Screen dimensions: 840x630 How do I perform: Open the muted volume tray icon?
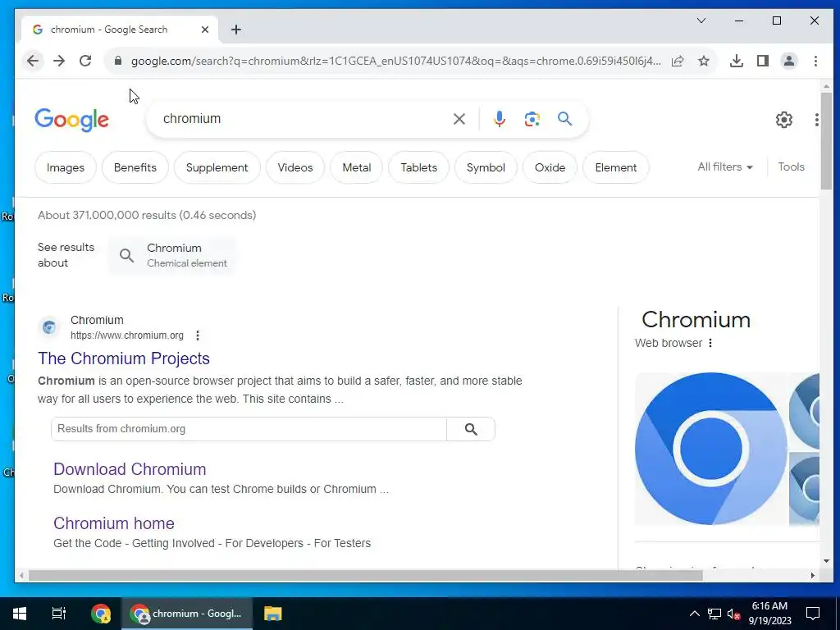[733, 614]
